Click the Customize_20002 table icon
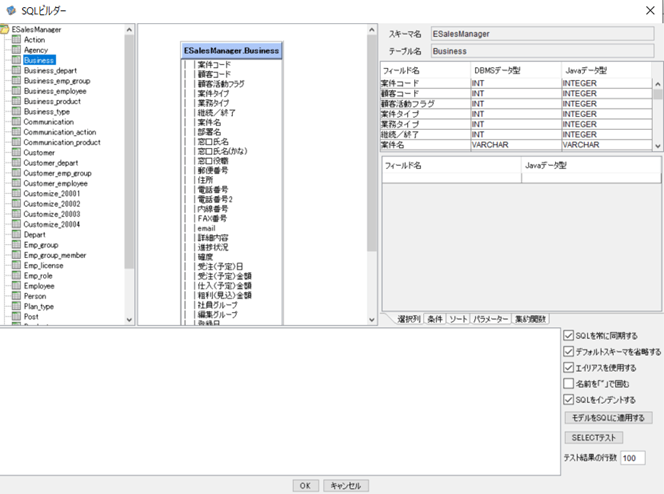 pyautogui.click(x=17, y=204)
